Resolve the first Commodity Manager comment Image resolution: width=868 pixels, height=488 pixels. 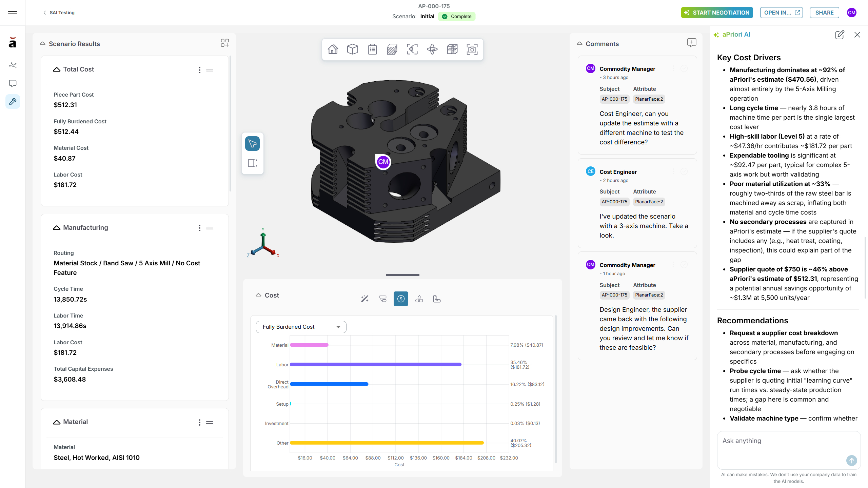(x=684, y=69)
